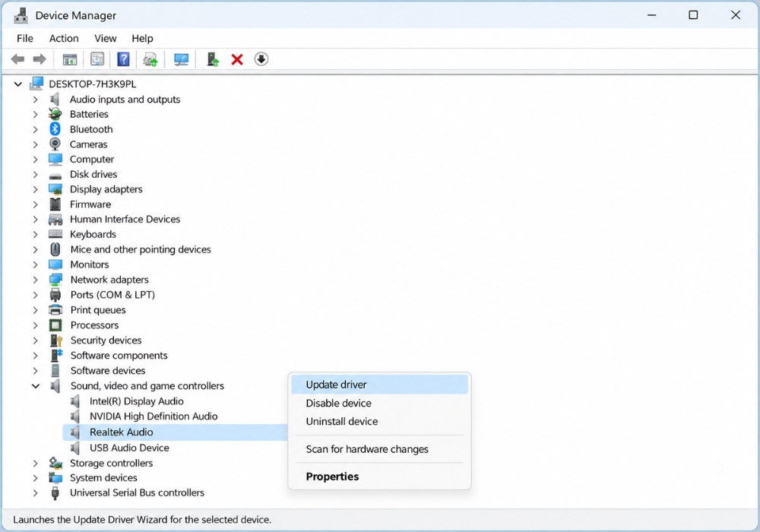This screenshot has width=760, height=532.
Task: Expand the Software components category
Action: [35, 355]
